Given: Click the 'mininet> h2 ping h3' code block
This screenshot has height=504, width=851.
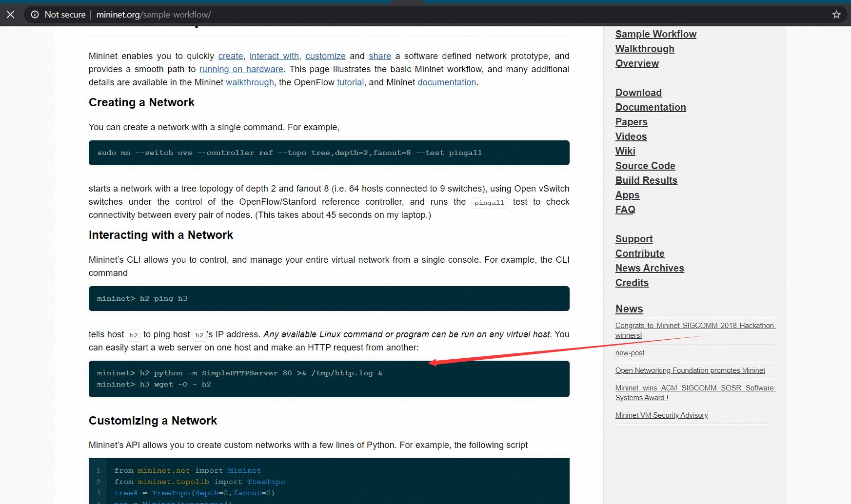Looking at the screenshot, I should click(x=329, y=298).
